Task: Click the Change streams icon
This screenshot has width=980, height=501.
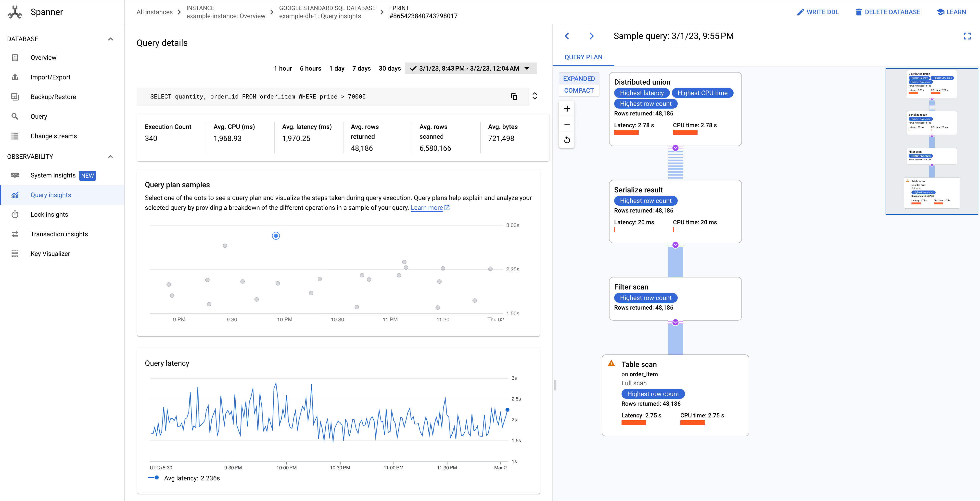Action: tap(15, 136)
